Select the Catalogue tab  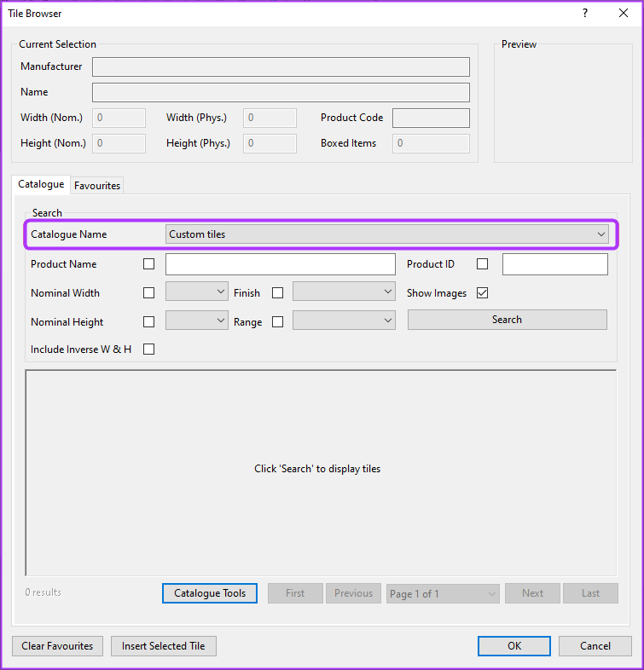[41, 184]
